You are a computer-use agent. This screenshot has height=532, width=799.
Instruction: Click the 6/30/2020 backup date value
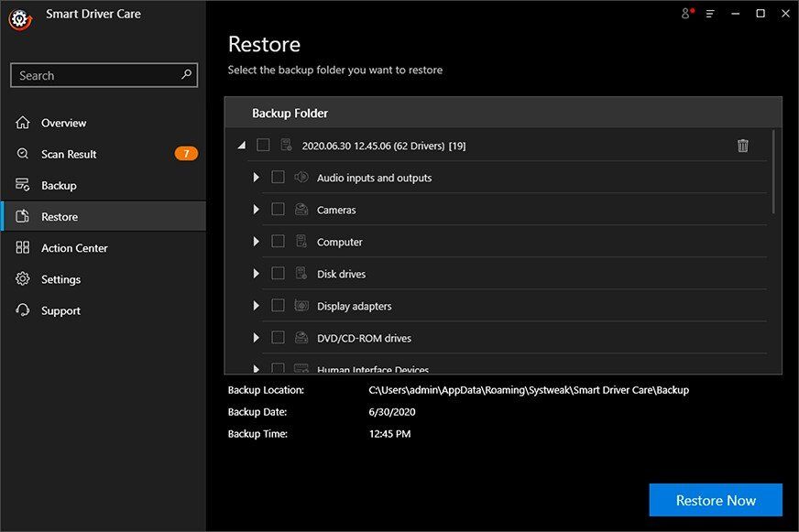coord(392,412)
